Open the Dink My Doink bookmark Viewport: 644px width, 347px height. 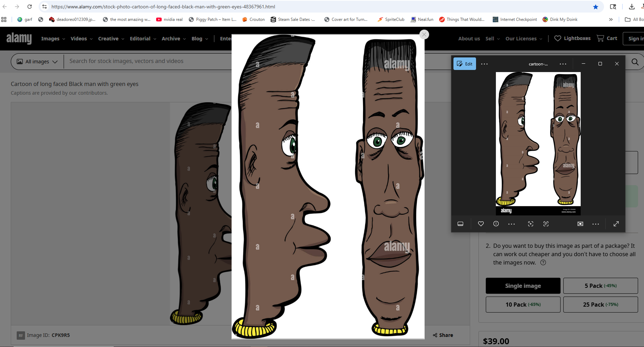click(560, 19)
